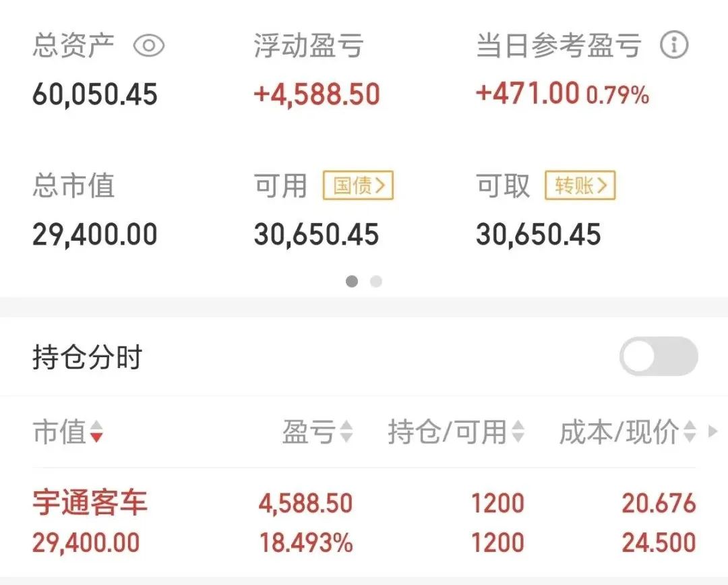Screen dimensions: 728x585
Task: Click the second page indicator dot
Action: click(x=375, y=282)
